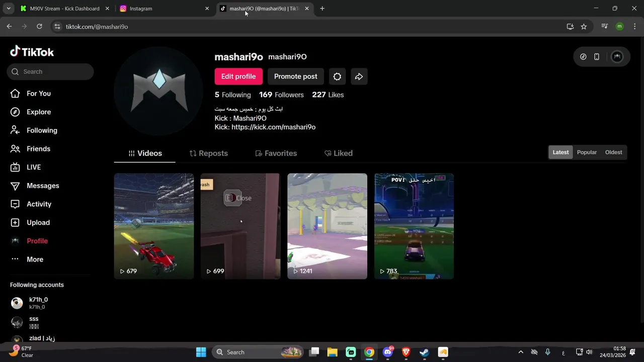View site information icon
The height and width of the screenshot is (362, 644).
pos(57,27)
